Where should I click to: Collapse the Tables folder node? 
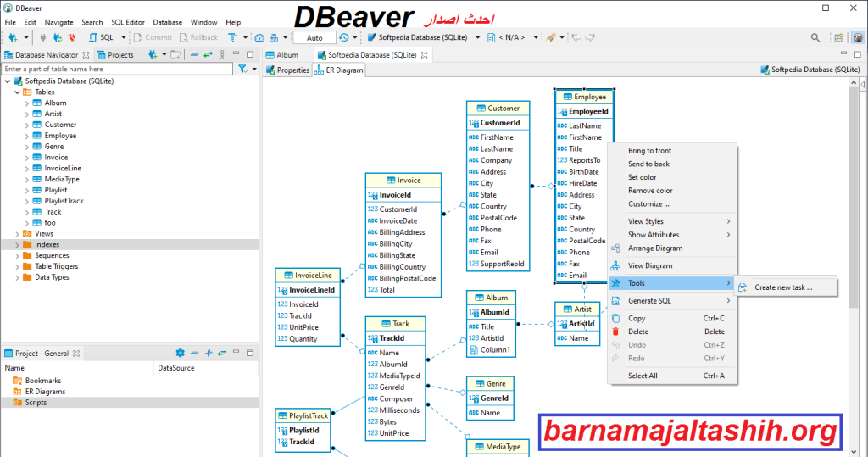[17, 92]
